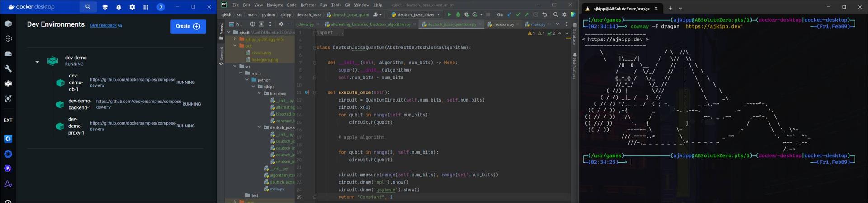Click Create dev environment button

pyautogui.click(x=188, y=26)
